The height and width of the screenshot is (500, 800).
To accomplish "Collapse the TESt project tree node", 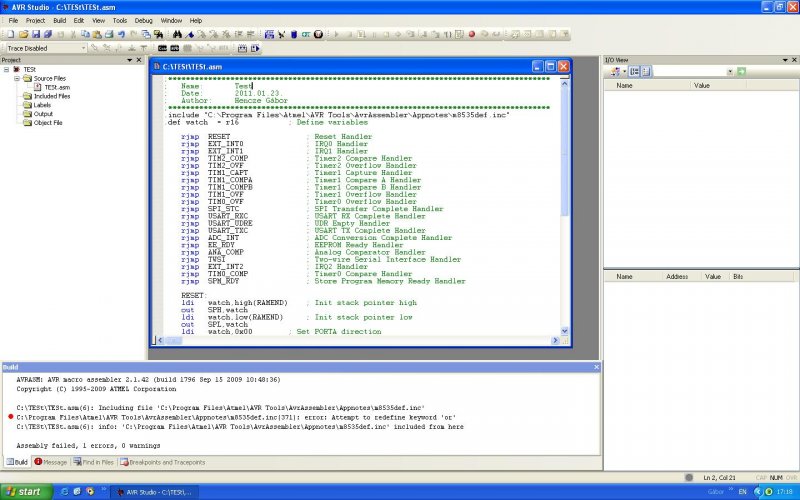I will coord(7,69).
